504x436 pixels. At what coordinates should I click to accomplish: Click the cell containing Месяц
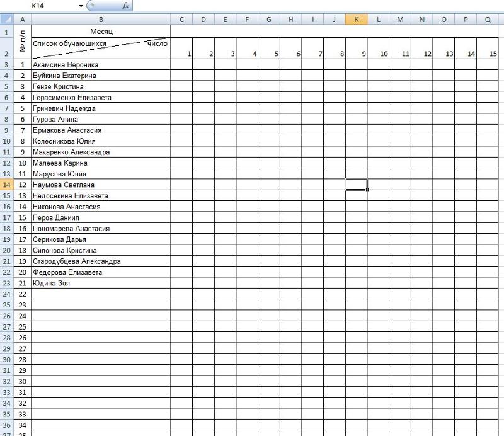point(101,32)
